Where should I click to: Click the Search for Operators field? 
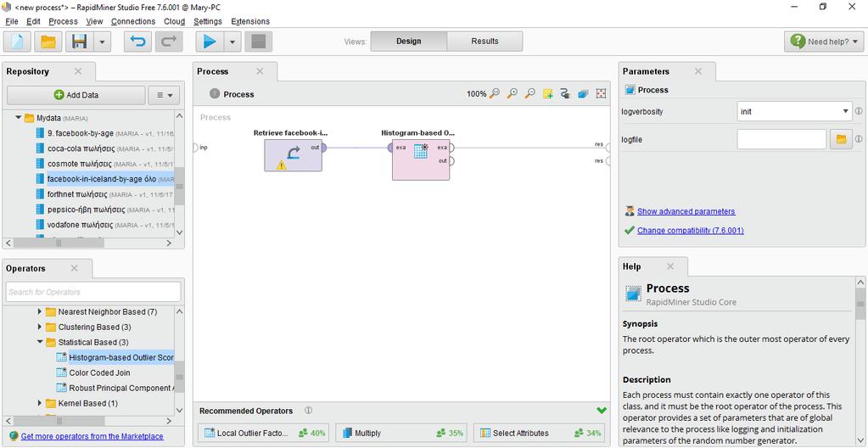pyautogui.click(x=93, y=292)
